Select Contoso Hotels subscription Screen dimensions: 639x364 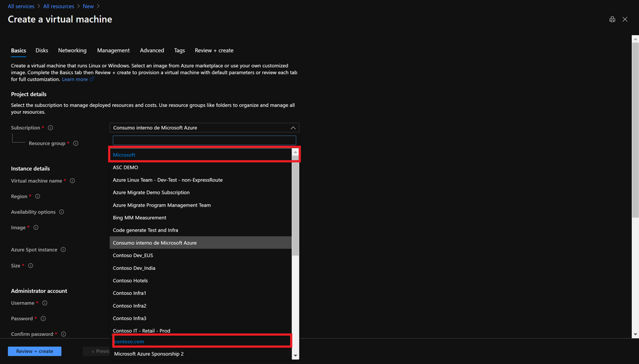(201, 280)
